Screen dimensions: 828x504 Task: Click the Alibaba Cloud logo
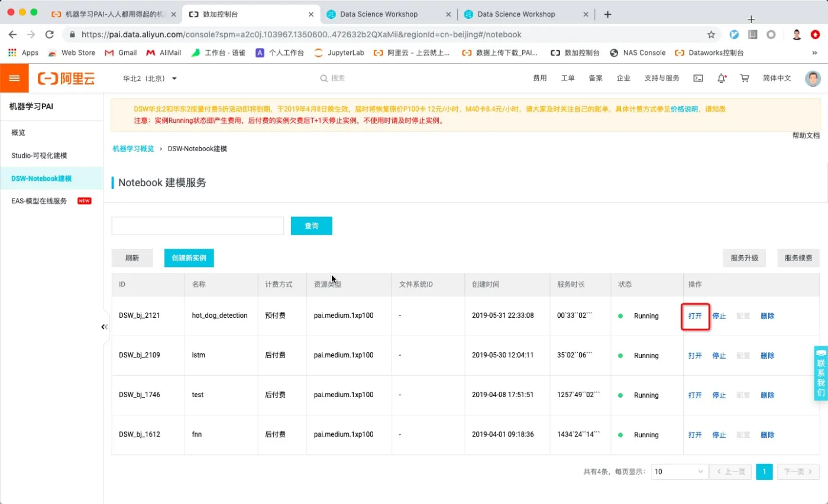66,78
